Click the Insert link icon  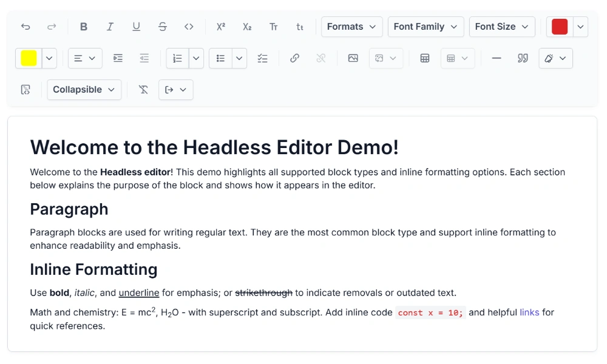[x=294, y=58]
